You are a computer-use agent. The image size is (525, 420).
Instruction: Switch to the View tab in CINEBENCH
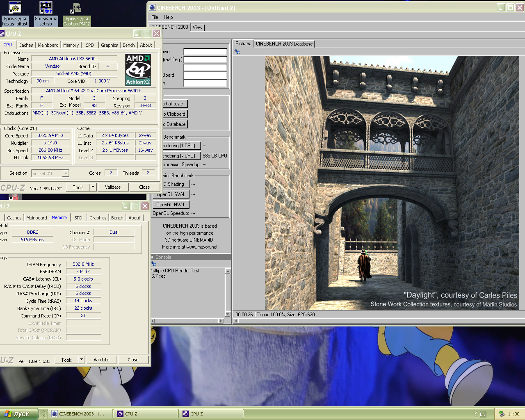pos(197,27)
